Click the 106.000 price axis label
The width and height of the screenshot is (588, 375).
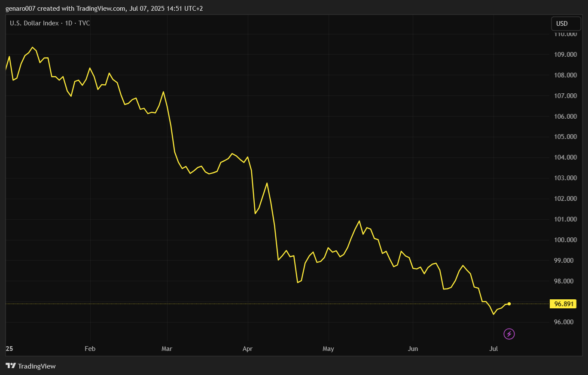pyautogui.click(x=565, y=117)
